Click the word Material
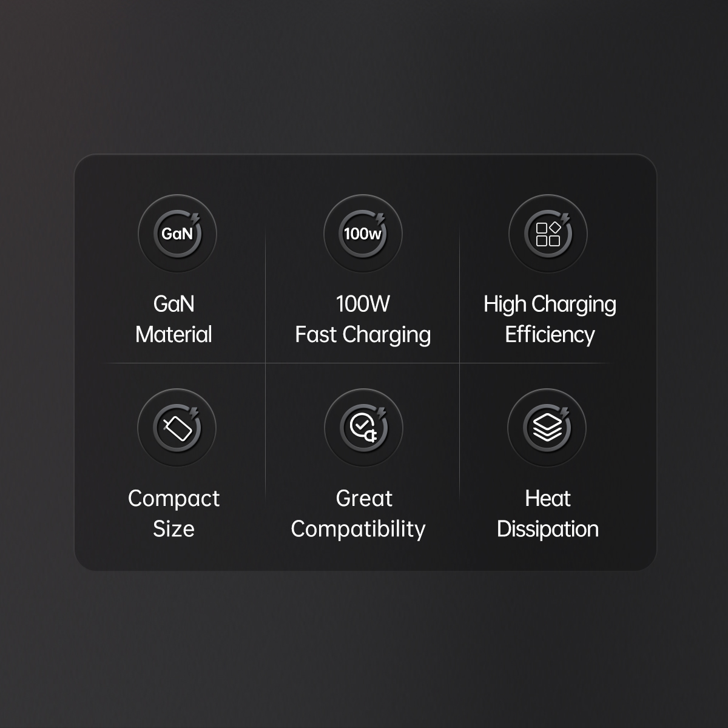Viewport: 728px width, 728px height. pos(174,334)
